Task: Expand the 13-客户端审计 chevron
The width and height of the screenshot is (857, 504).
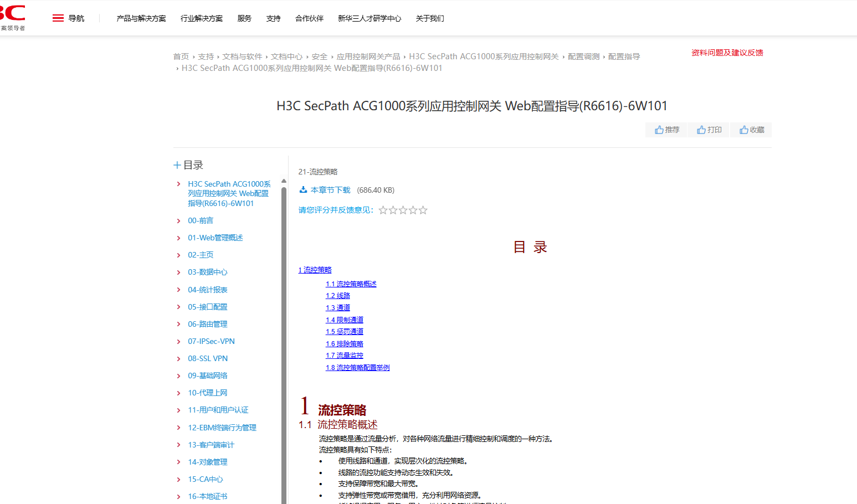Action: (178, 445)
